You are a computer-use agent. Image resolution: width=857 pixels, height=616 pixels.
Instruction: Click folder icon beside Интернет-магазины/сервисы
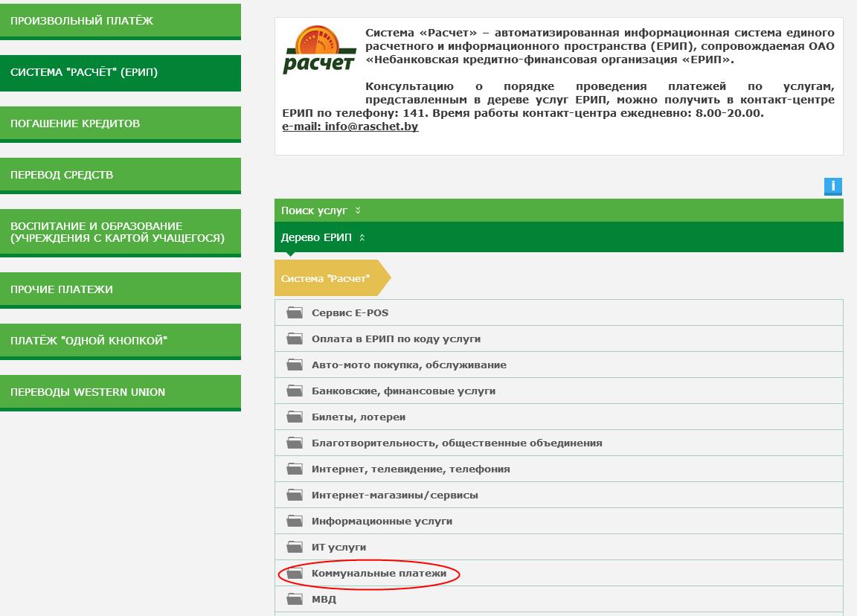click(295, 495)
